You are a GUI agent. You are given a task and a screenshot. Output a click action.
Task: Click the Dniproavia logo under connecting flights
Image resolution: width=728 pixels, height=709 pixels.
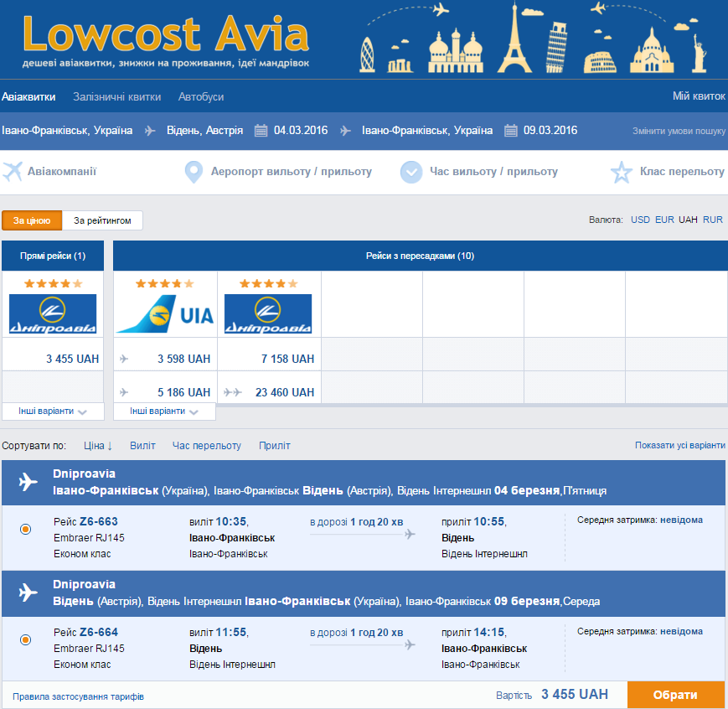coord(268,313)
